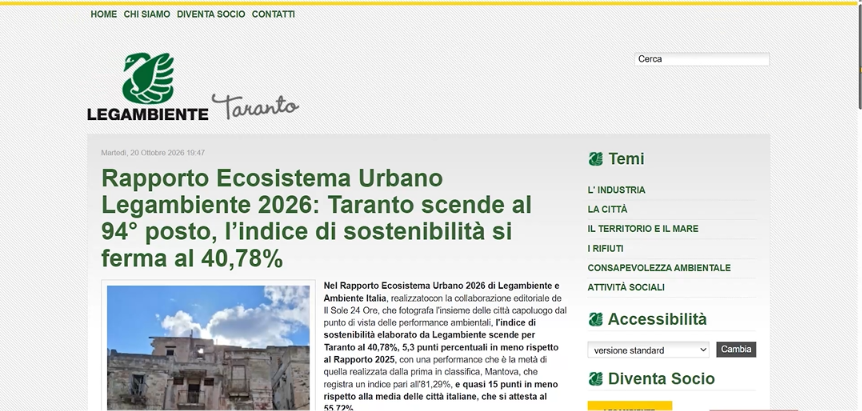Click the Temi heading text

click(x=626, y=159)
